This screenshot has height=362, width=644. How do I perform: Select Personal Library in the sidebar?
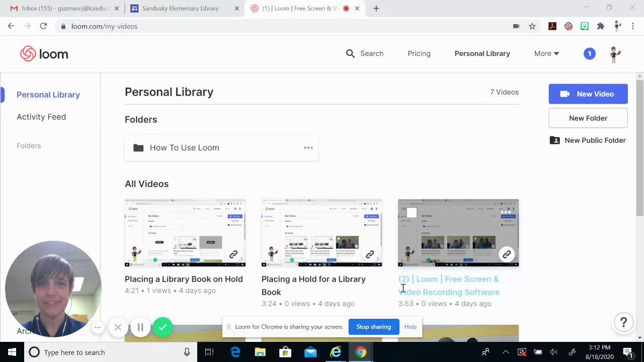[x=48, y=95]
